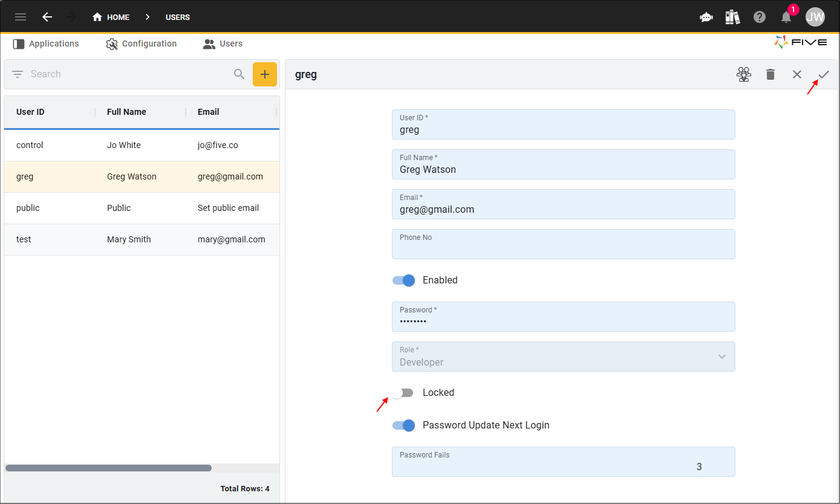Image resolution: width=840 pixels, height=504 pixels.
Task: Go back with the left arrow
Action: pos(47,17)
